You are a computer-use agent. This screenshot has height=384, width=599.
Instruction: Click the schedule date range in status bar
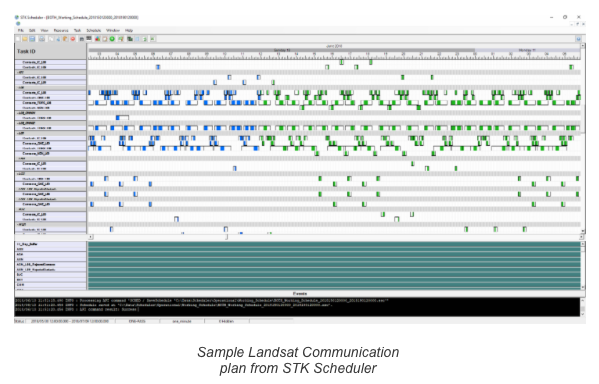tap(70, 321)
